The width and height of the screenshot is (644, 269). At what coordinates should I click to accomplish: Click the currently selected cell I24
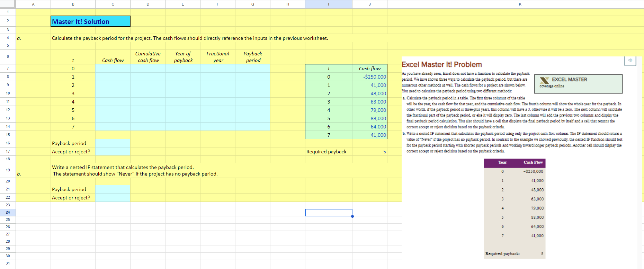(329, 213)
